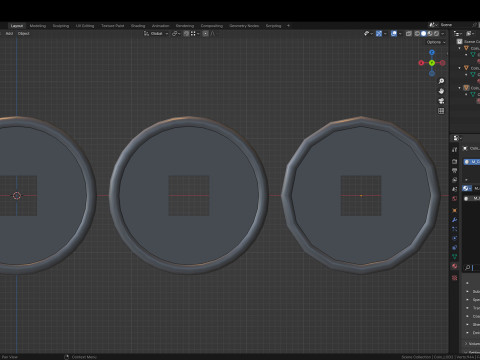Toggle viewport overlays display
Screen dimensions: 480x360
[394, 34]
